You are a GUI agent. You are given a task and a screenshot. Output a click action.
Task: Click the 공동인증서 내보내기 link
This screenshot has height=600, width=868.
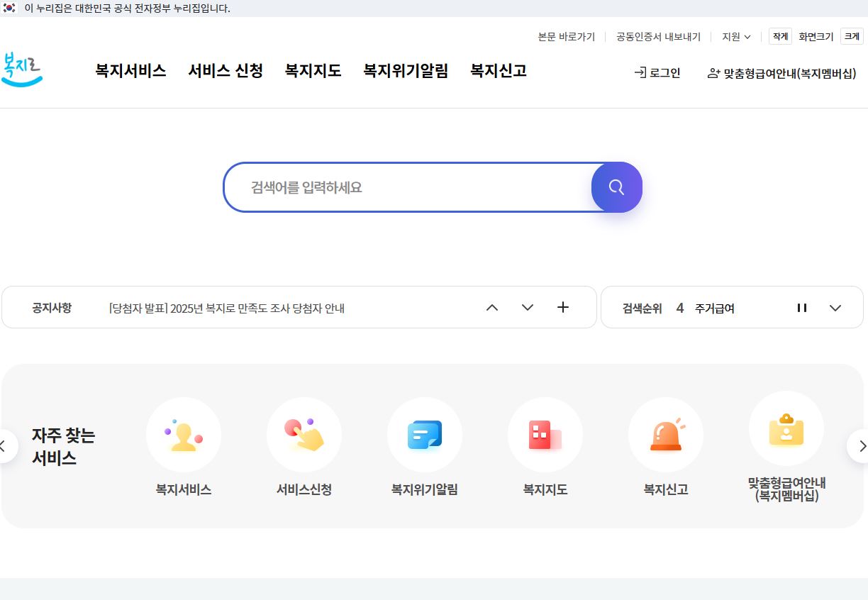point(657,37)
